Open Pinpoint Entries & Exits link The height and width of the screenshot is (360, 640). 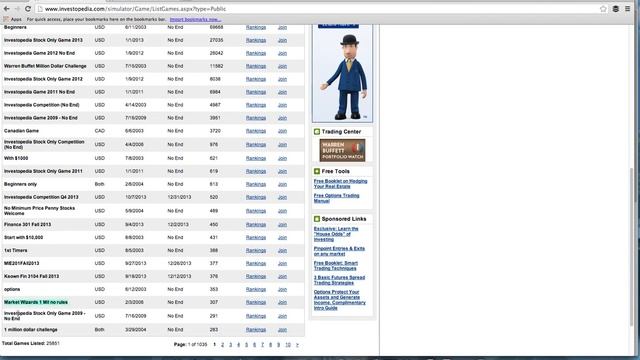(x=339, y=251)
